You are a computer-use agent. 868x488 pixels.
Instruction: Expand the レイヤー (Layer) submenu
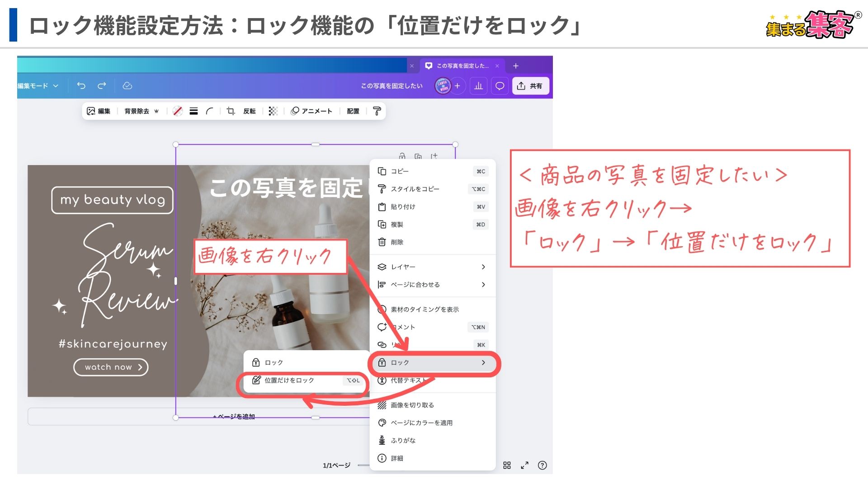coord(434,266)
